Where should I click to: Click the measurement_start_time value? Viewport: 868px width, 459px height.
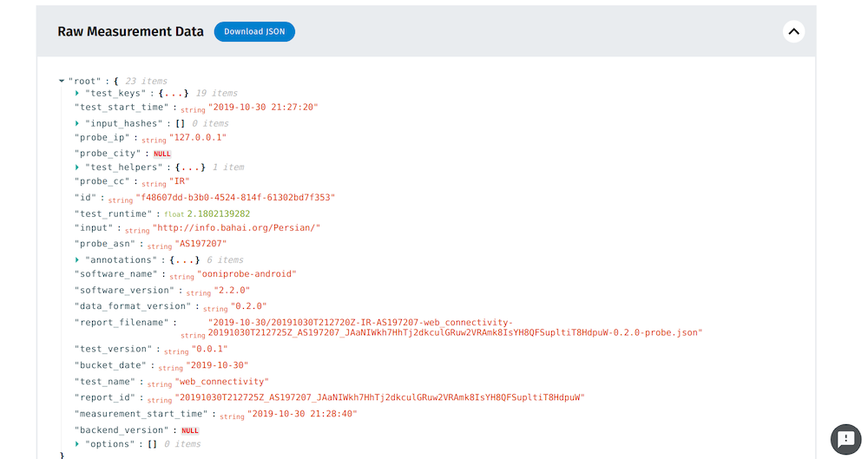coord(301,414)
